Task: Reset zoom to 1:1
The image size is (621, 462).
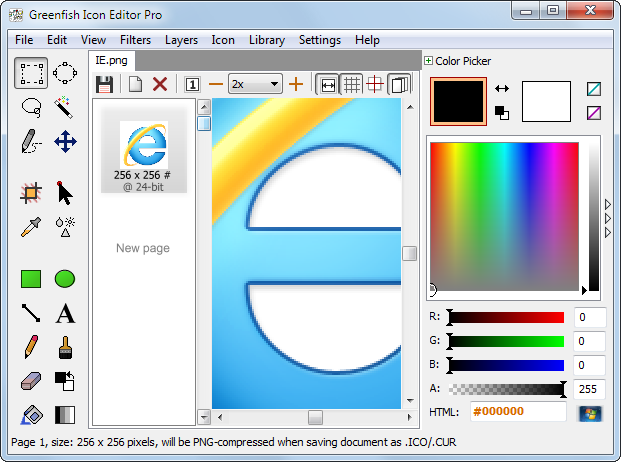Action: pos(192,84)
